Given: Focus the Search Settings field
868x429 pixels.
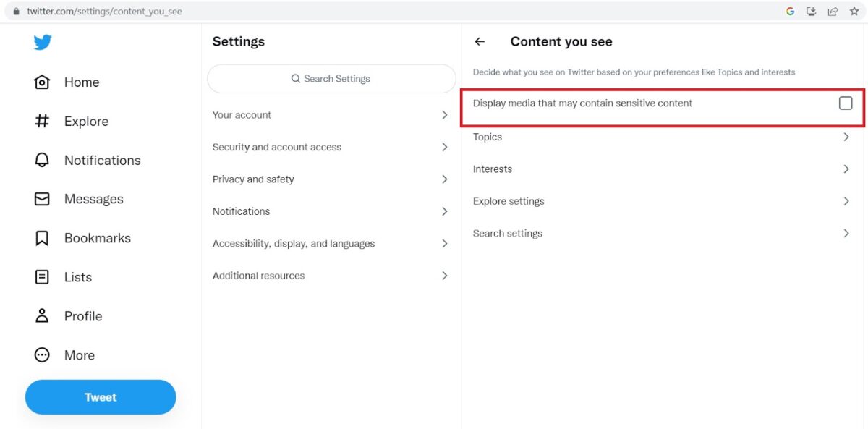Looking at the screenshot, I should click(x=331, y=79).
